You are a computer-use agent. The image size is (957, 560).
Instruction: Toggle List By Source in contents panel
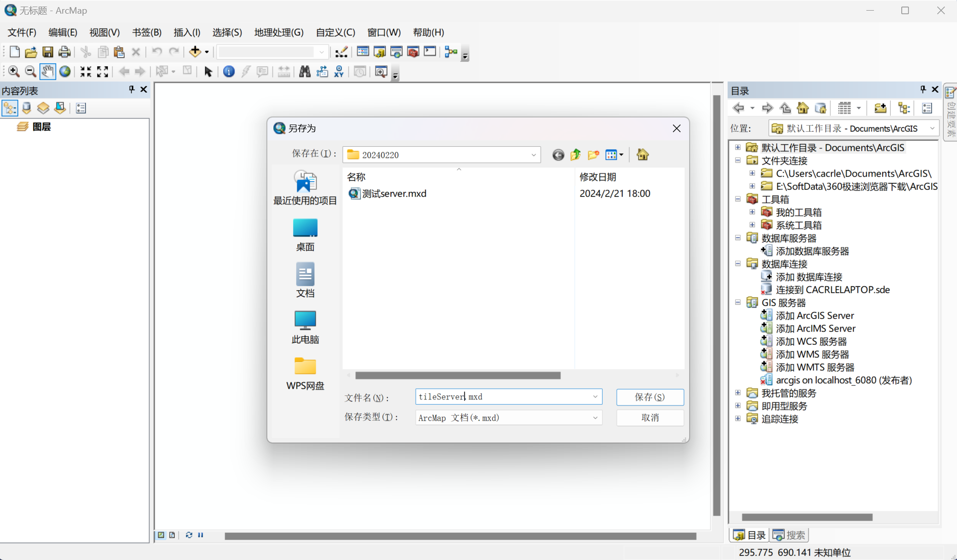tap(26, 108)
